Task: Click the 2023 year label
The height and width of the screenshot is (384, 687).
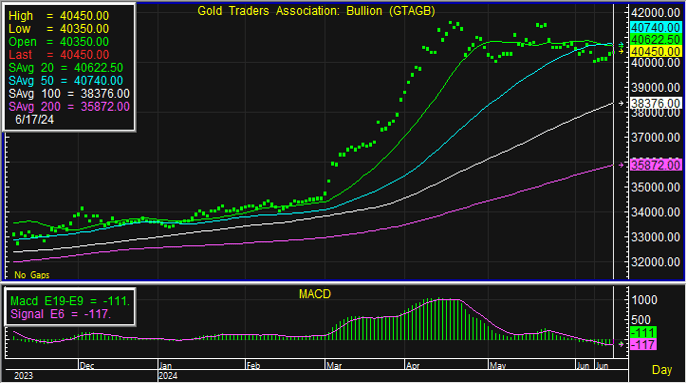Action: pos(23,376)
